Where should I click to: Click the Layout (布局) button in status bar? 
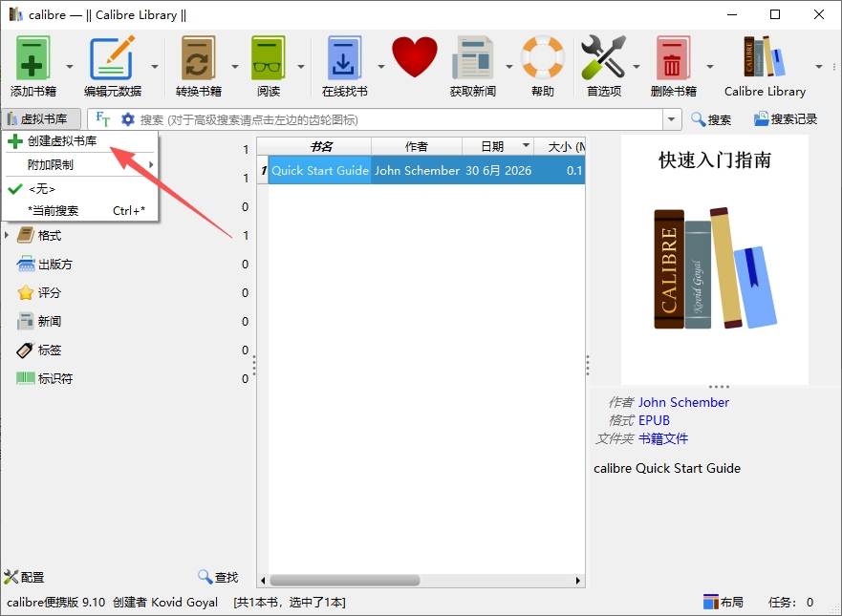click(x=723, y=602)
